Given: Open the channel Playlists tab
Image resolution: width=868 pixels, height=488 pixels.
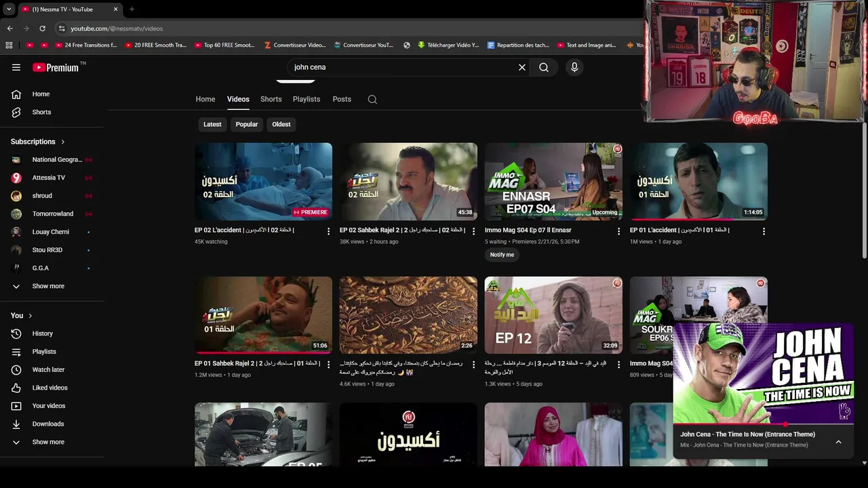Looking at the screenshot, I should (307, 99).
